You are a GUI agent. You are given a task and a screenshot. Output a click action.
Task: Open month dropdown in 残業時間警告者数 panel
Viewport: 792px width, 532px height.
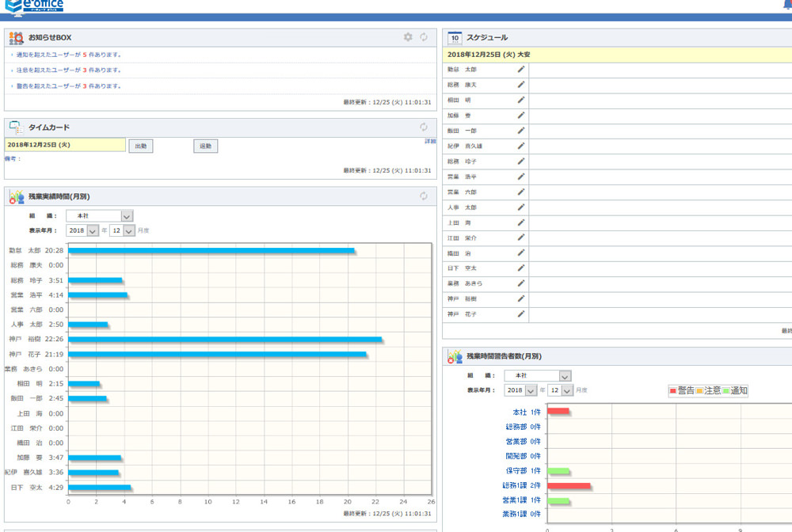tap(567, 390)
